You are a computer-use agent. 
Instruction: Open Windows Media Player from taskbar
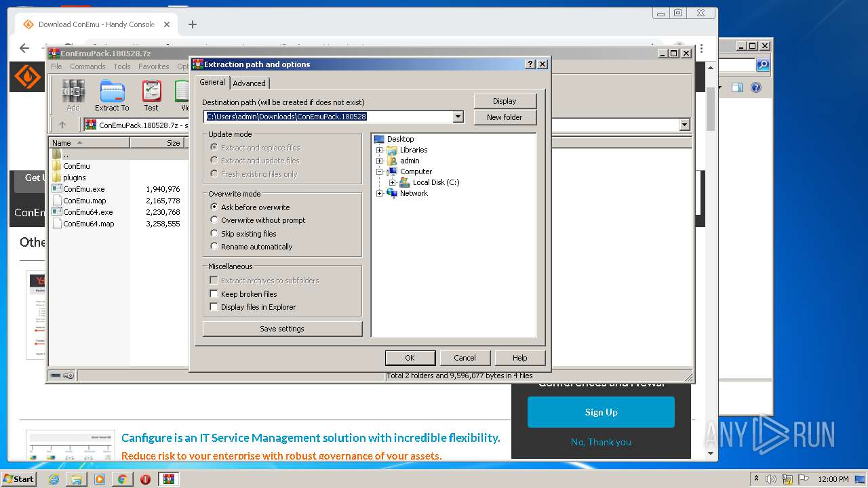coord(100,479)
